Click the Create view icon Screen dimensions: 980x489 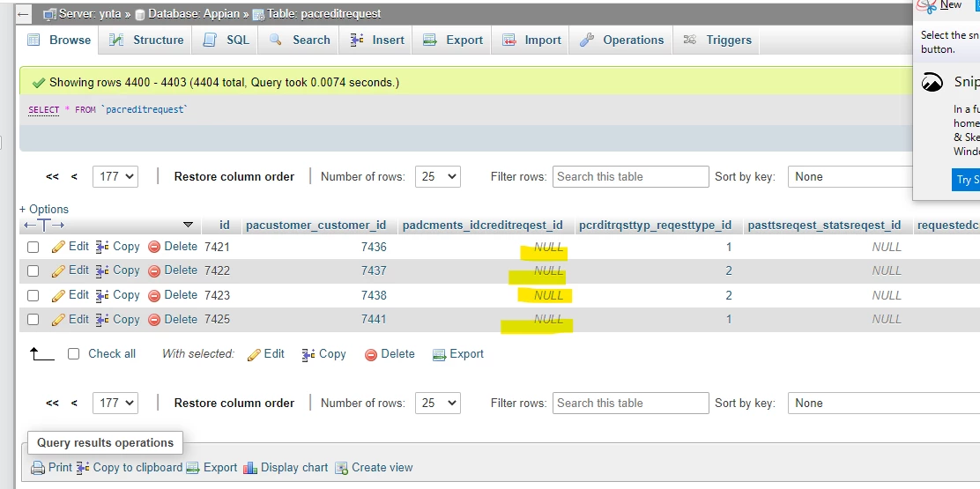[341, 468]
